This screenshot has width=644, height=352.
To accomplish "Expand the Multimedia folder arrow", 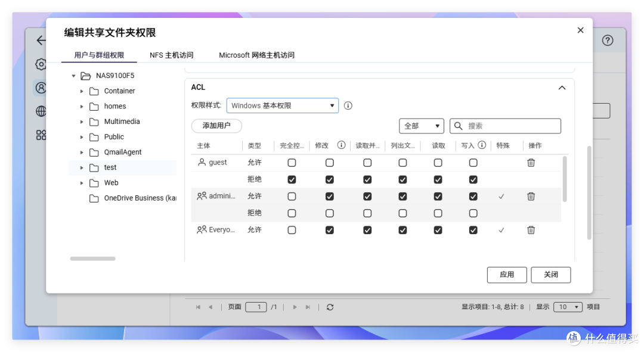I will pos(81,122).
